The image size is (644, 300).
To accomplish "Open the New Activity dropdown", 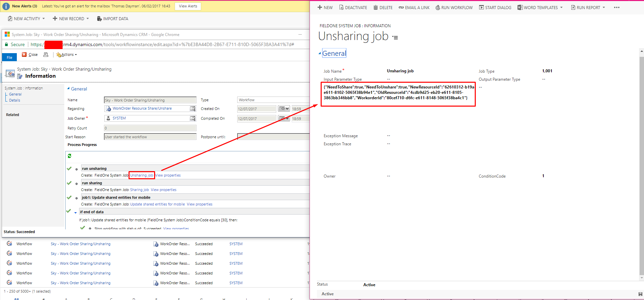I will [x=26, y=18].
